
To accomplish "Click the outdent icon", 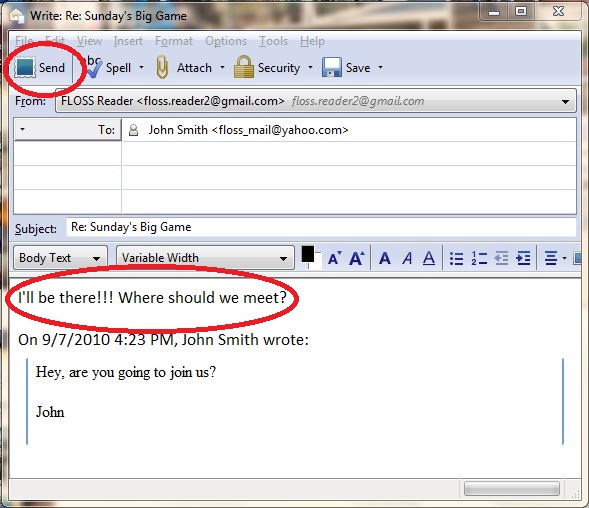I will tap(501, 258).
